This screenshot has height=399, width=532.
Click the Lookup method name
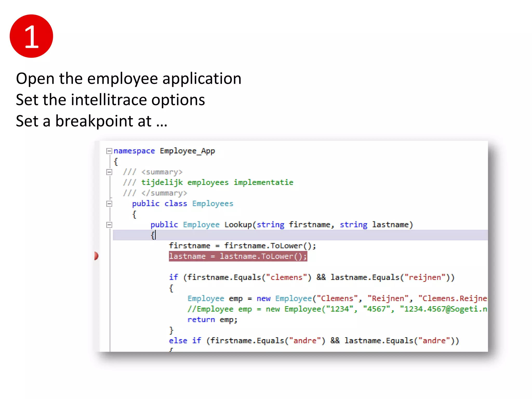(x=238, y=225)
